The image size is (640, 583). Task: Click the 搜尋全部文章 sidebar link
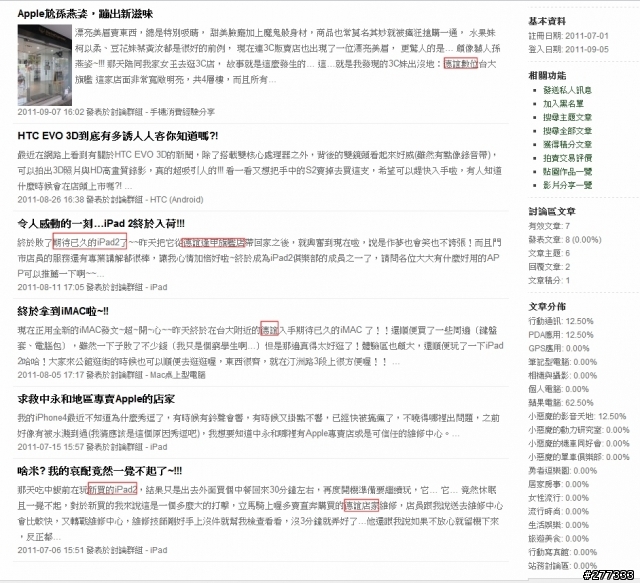(x=567, y=131)
